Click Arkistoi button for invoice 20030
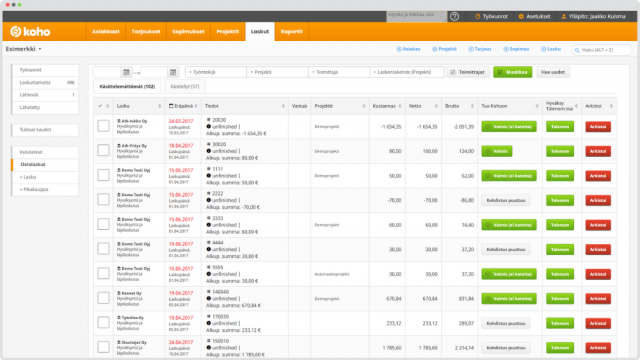640x360 pixels. [x=598, y=127]
